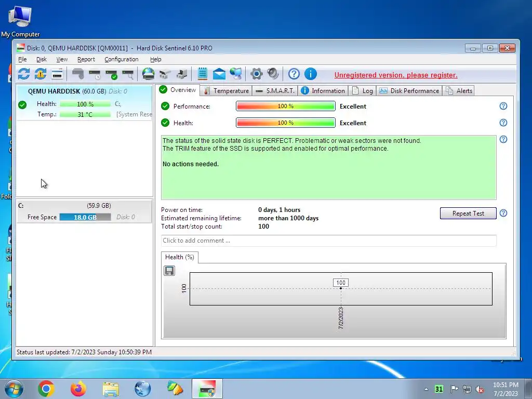The width and height of the screenshot is (532, 399).
Task: Click the help icon beside Performance row
Action: tap(503, 106)
